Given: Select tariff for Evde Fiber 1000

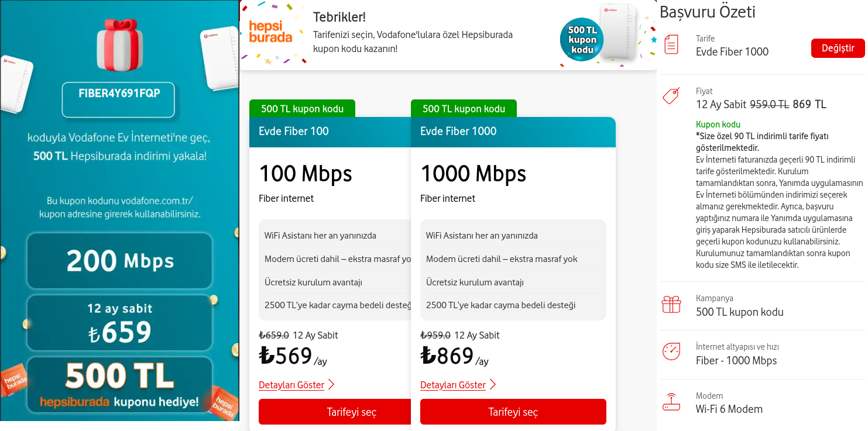Looking at the screenshot, I should [513, 412].
